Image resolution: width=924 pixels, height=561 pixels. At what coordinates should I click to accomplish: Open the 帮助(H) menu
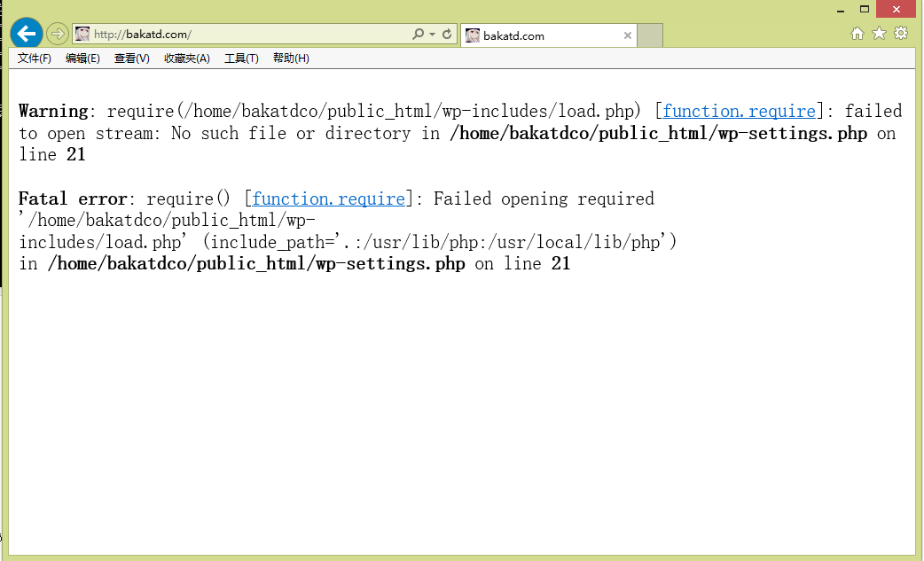coord(291,58)
